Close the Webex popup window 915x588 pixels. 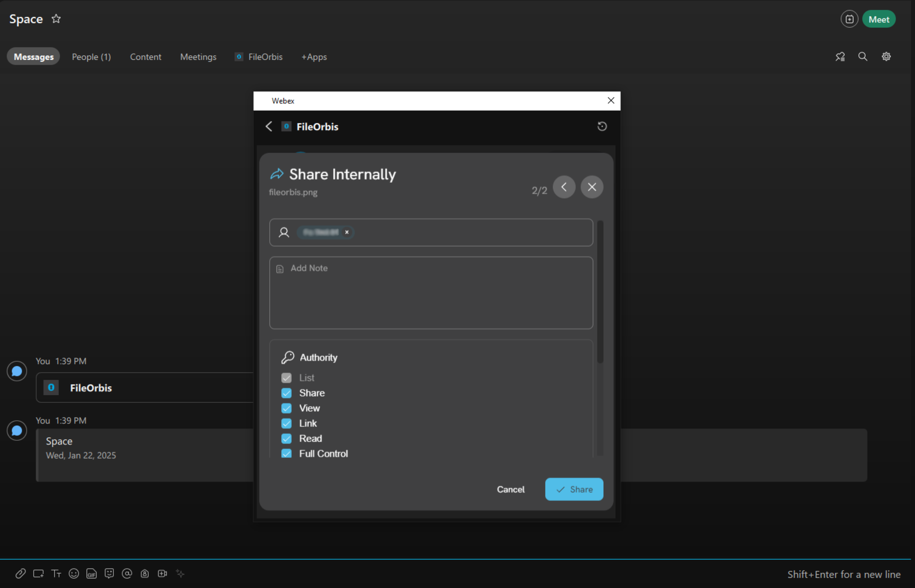point(611,100)
